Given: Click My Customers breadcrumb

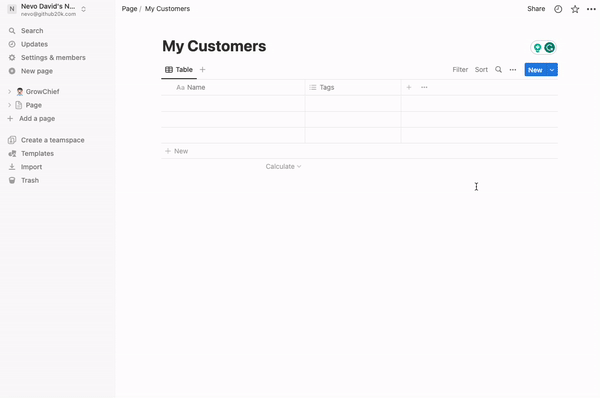Looking at the screenshot, I should (x=167, y=9).
